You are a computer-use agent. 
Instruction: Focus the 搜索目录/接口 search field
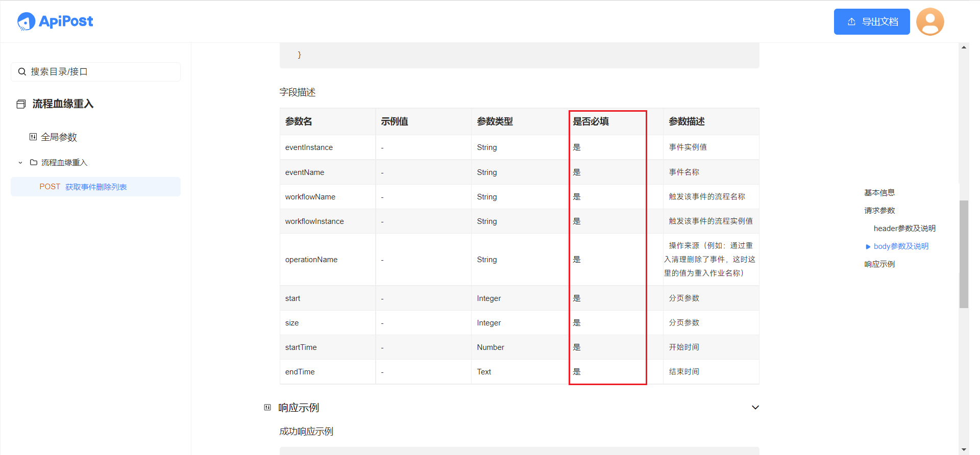[x=95, y=72]
